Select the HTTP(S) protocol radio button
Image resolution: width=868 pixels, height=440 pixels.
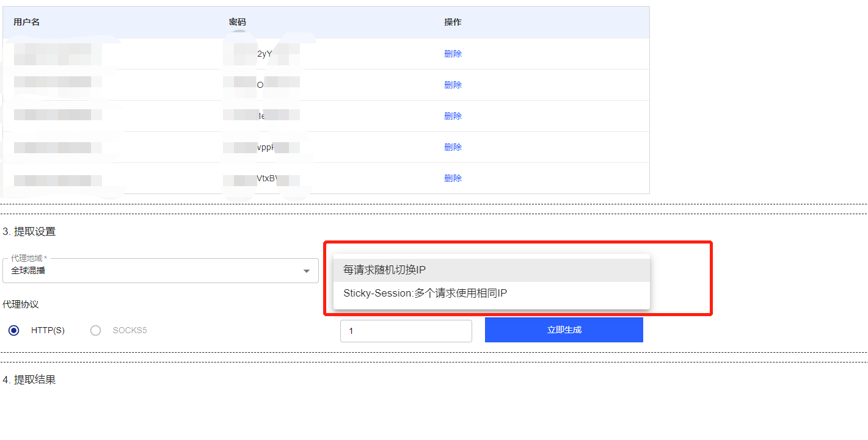pyautogui.click(x=14, y=330)
